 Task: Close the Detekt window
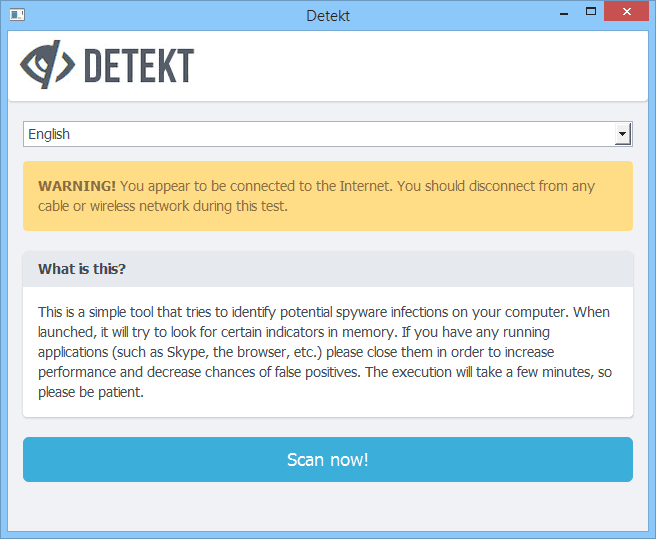click(x=626, y=11)
